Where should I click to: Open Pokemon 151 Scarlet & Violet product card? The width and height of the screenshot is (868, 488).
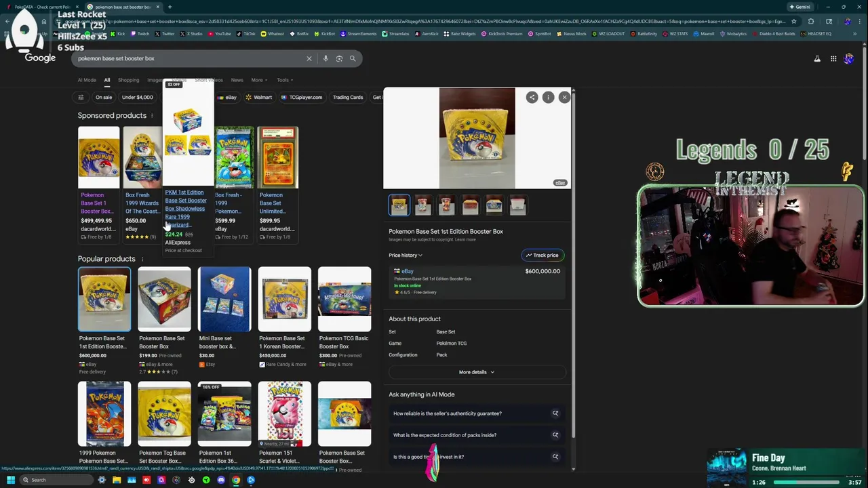point(284,424)
